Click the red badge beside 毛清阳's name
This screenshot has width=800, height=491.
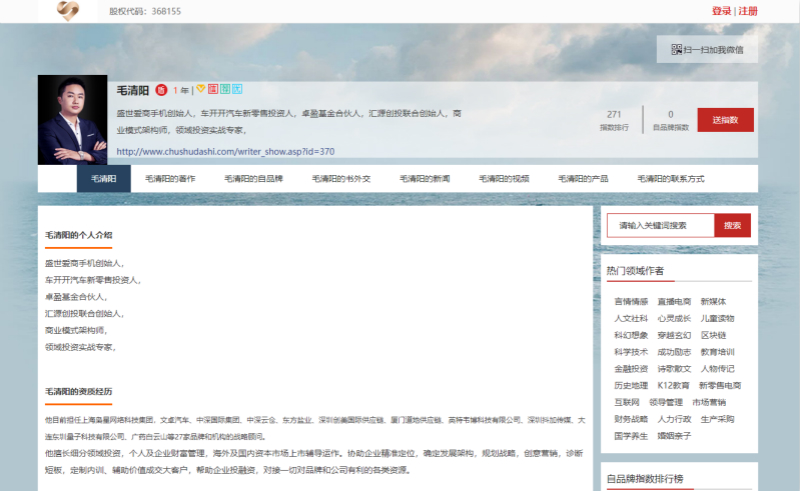161,90
